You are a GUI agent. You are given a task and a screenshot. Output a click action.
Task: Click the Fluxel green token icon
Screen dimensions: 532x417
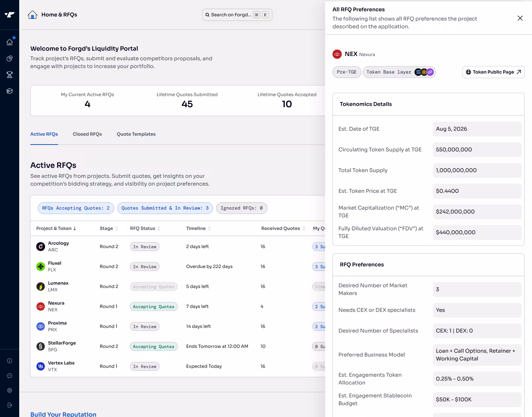41,267
